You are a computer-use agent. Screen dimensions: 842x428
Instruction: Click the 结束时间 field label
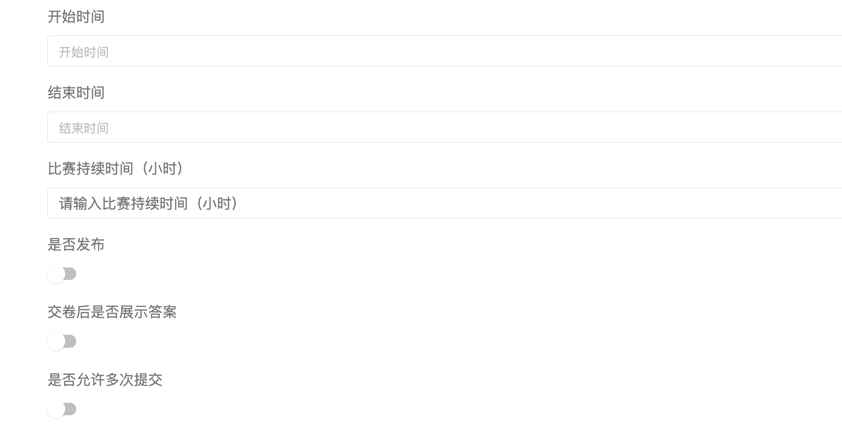point(76,93)
